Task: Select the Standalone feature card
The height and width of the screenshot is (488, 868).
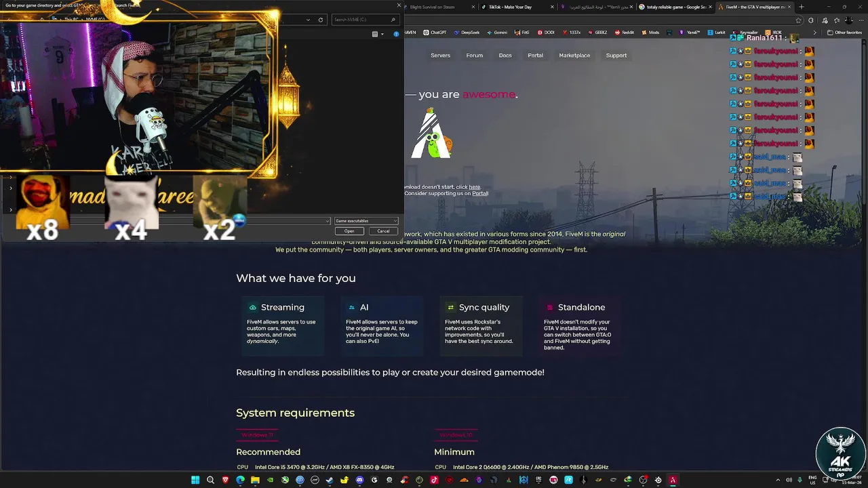Action: tap(580, 326)
